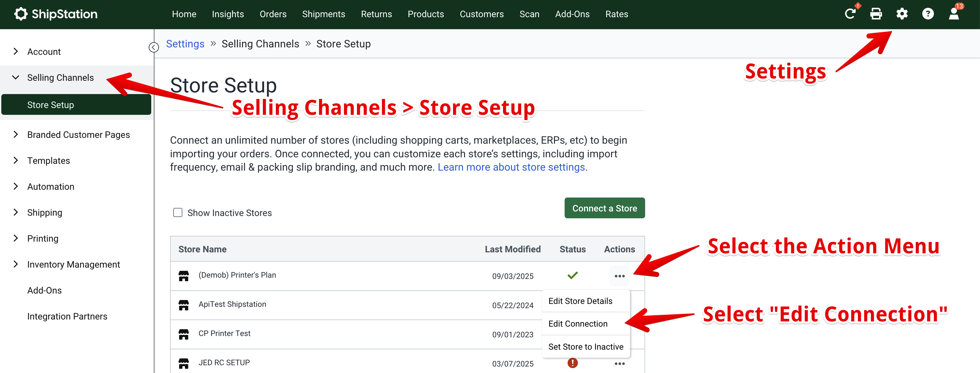Click the refresh sync icon
Image resolution: width=980 pixels, height=373 pixels.
point(850,14)
